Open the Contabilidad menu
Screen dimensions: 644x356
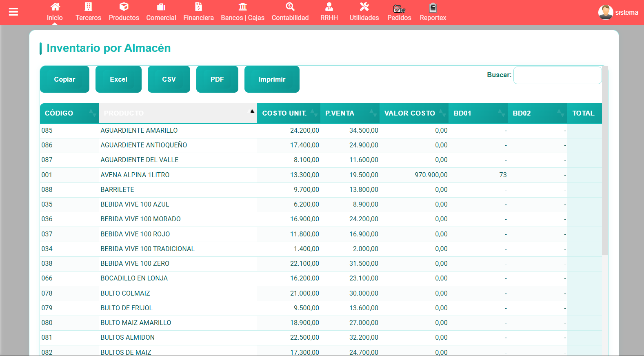point(290,12)
